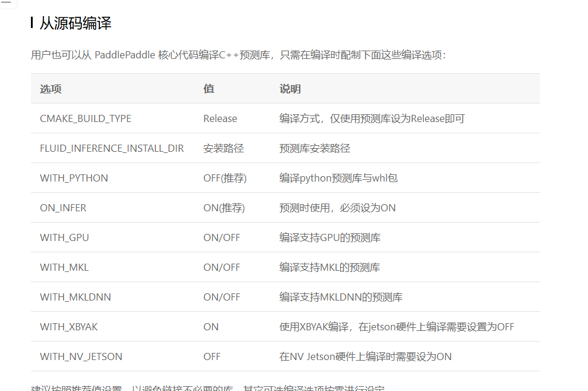Click the ON(推荐) value cell

[224, 208]
